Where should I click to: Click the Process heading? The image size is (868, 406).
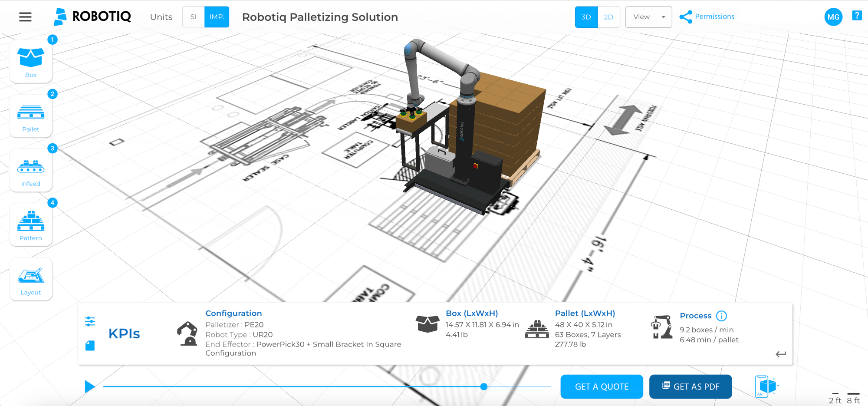[x=696, y=316]
